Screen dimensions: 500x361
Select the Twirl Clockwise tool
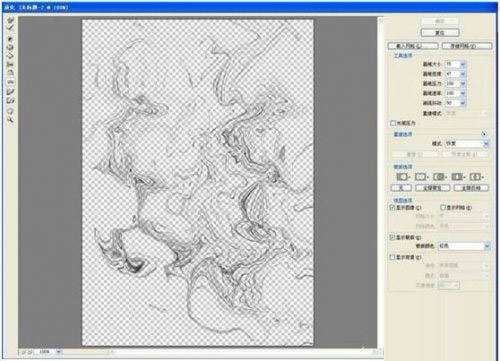pyautogui.click(x=10, y=39)
